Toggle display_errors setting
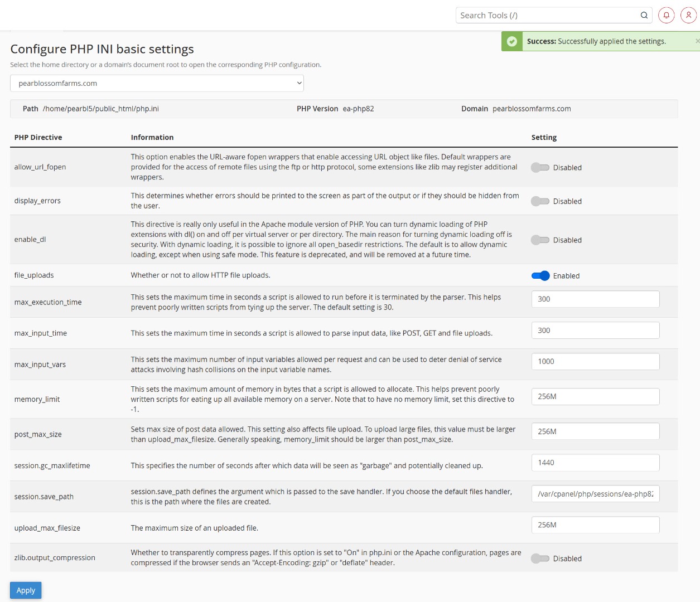700x602 pixels. pos(540,201)
